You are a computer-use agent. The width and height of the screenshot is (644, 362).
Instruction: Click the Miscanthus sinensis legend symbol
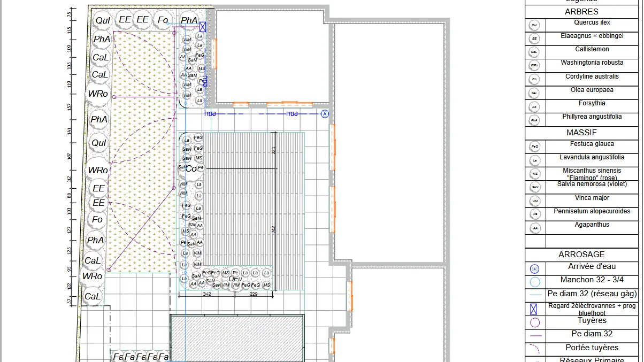tap(534, 174)
